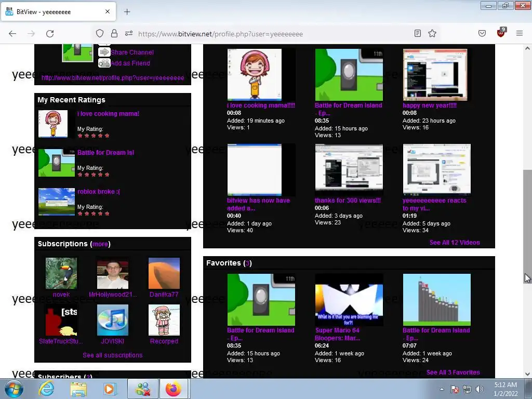Open 'thanks for 300 views!!!' thumbnail
532x399 pixels.
click(349, 170)
